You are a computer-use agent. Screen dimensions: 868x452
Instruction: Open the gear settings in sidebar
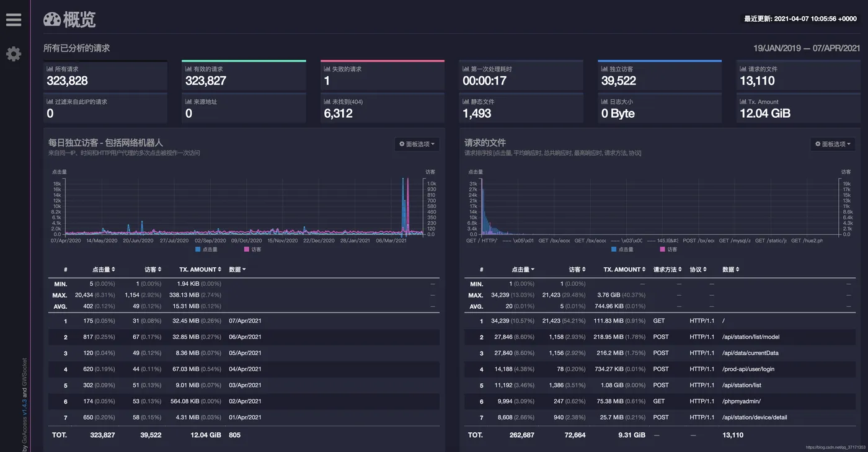pos(14,54)
